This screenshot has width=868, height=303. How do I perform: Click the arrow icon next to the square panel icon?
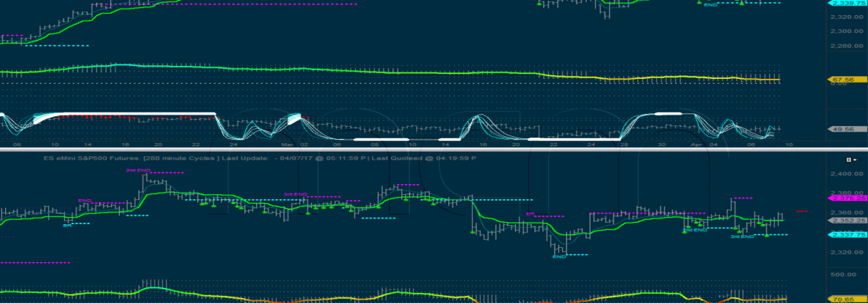855,160
